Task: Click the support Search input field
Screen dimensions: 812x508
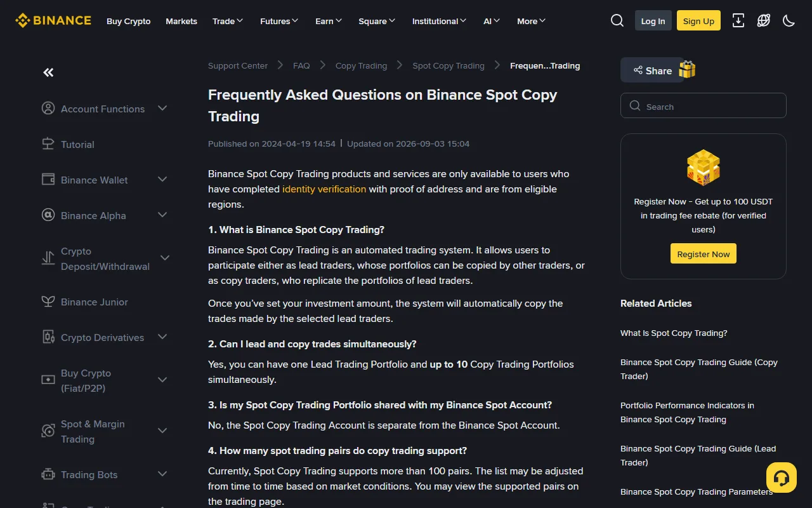Action: click(704, 105)
